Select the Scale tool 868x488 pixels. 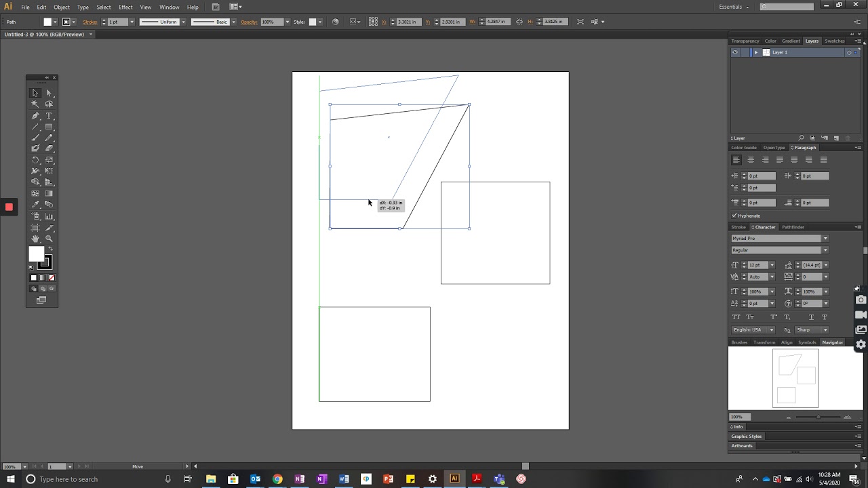coord(49,160)
